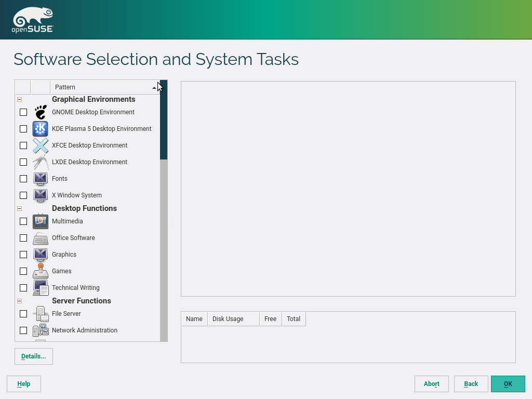The image size is (532, 399).
Task: Click the Disk Usage column header
Action: point(234,319)
